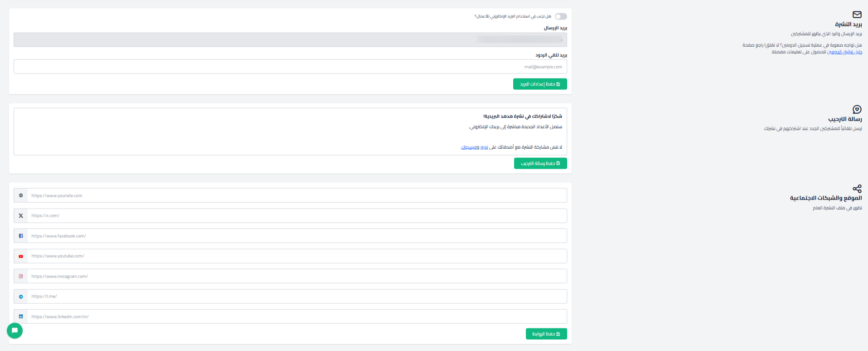Image resolution: width=868 pixels, height=351 pixels.
Task: Click the green save mail settings button
Action: 540,84
